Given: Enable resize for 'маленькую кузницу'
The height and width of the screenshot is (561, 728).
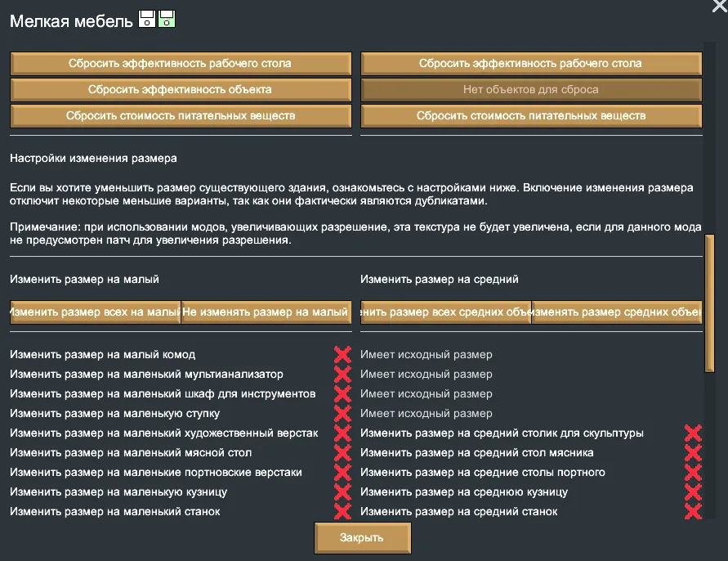Looking at the screenshot, I should tap(342, 492).
